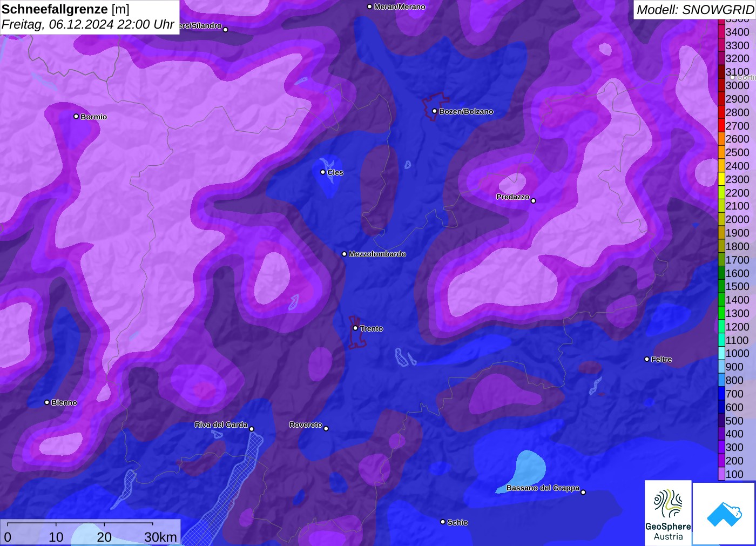
Task: Click the Feltre marker dot
Action: click(647, 359)
